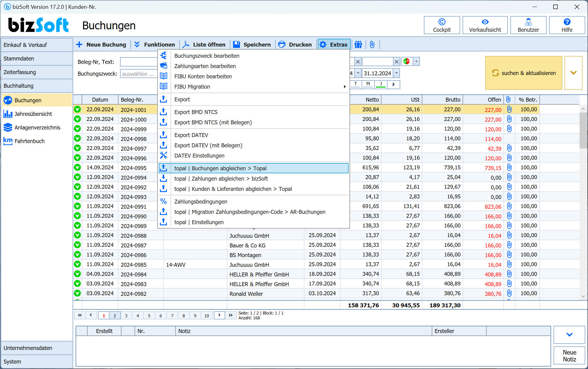Click paperclip attachment in row 2024-1000
This screenshot has width=588, height=369.
509,119
